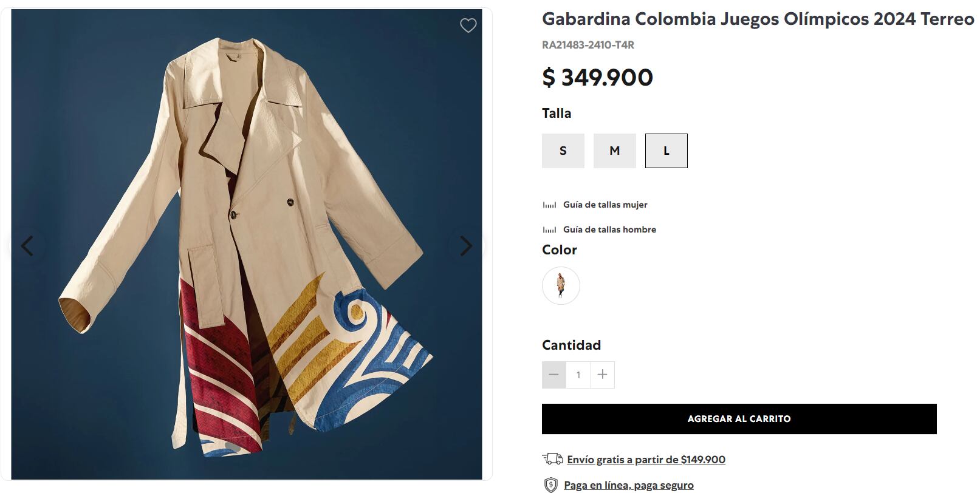The height and width of the screenshot is (493, 980).
Task: Add product to wishlist with heart icon
Action: coord(468,25)
